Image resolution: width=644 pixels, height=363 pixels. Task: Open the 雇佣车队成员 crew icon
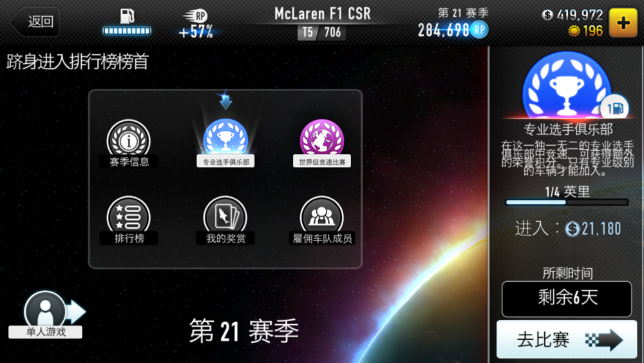[322, 221]
